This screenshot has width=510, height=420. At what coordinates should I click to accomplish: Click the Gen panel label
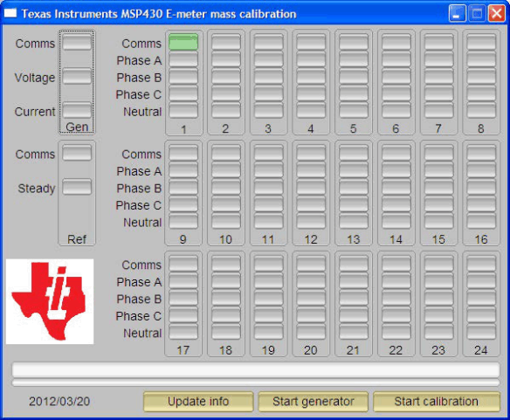click(x=77, y=127)
